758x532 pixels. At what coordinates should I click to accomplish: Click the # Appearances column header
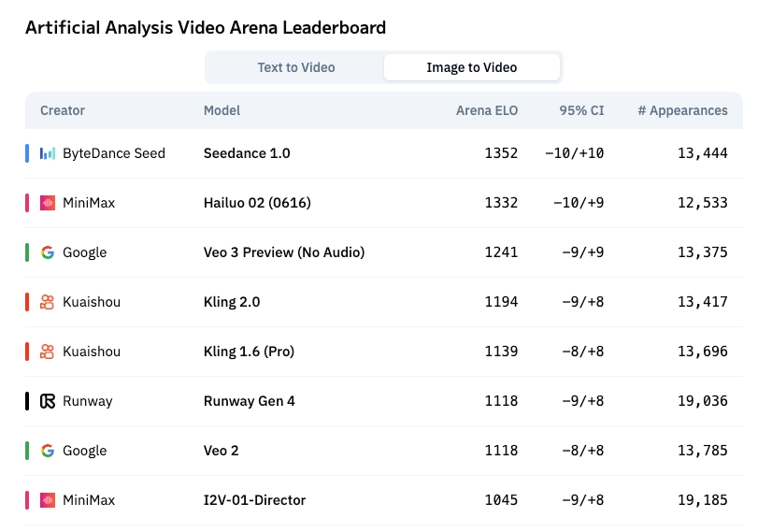pyautogui.click(x=682, y=110)
